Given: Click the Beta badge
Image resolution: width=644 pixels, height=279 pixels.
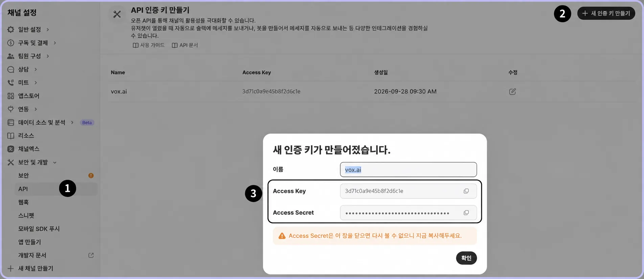Looking at the screenshot, I should (x=87, y=123).
